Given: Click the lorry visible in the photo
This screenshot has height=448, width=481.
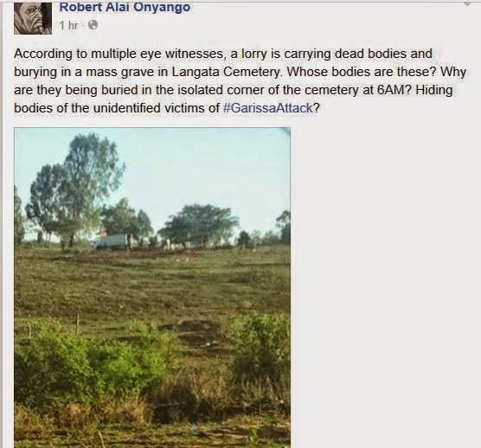Looking at the screenshot, I should click(112, 241).
